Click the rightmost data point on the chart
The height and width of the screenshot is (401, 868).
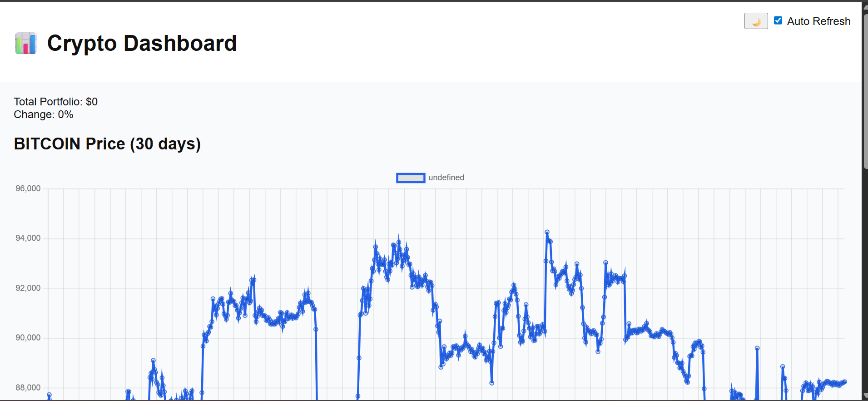pos(845,382)
